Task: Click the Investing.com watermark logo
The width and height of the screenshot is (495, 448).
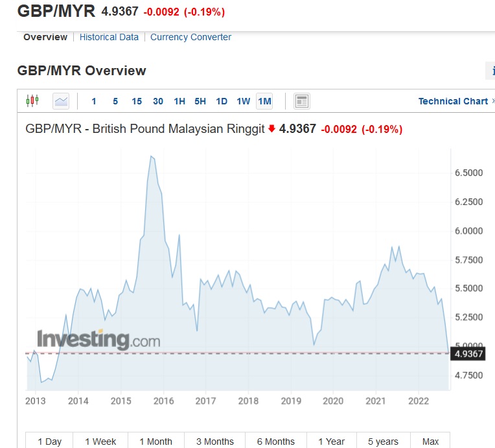Action: [98, 339]
